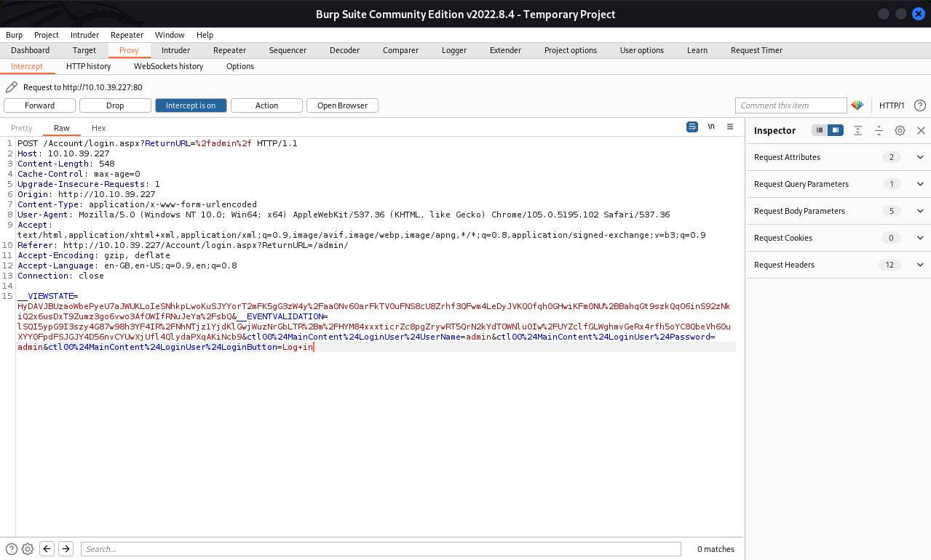Open the Window menu
931x560 pixels.
[170, 35]
